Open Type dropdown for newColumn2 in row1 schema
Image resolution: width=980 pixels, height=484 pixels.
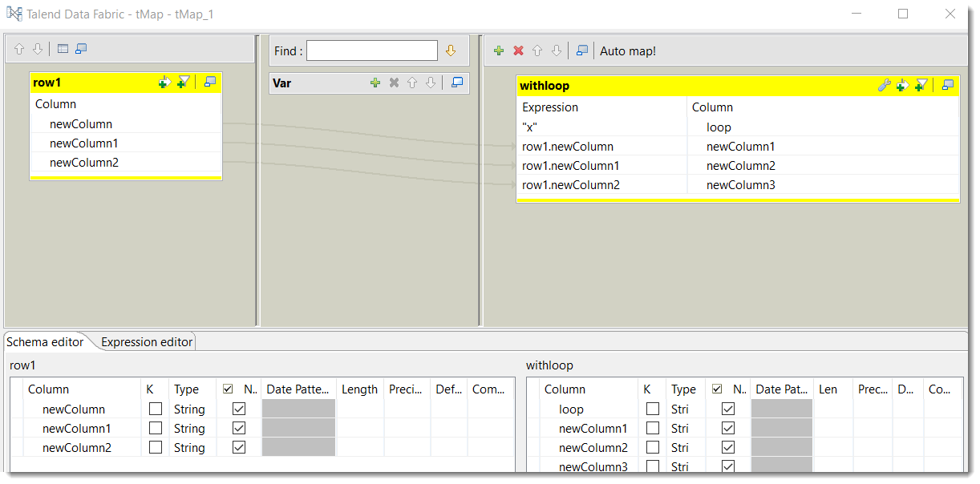pos(190,447)
